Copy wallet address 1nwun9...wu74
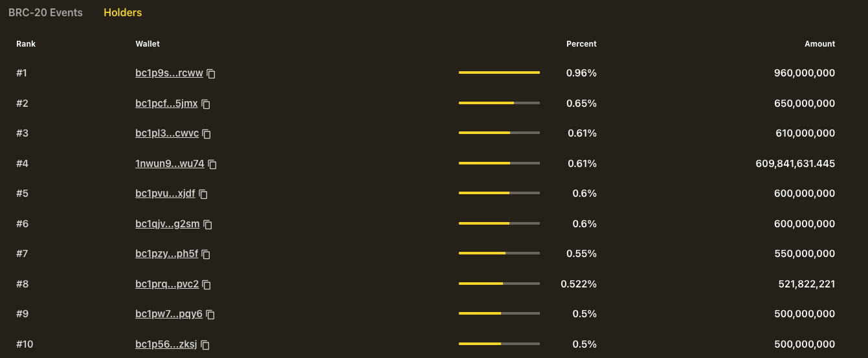 tap(212, 164)
